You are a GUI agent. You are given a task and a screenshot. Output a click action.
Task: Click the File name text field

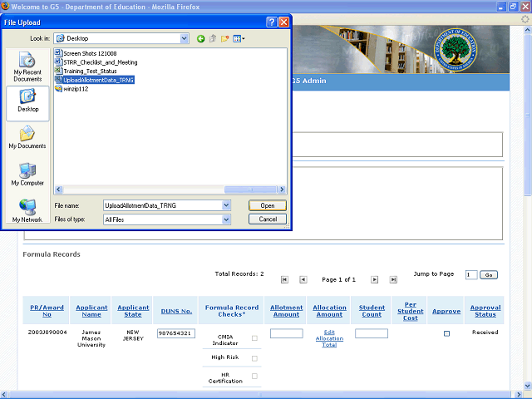click(x=163, y=205)
